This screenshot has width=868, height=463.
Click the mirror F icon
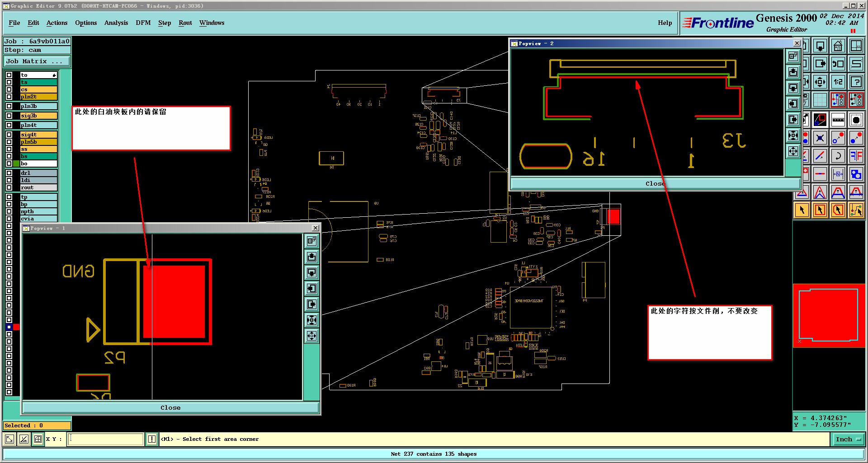pyautogui.click(x=856, y=156)
